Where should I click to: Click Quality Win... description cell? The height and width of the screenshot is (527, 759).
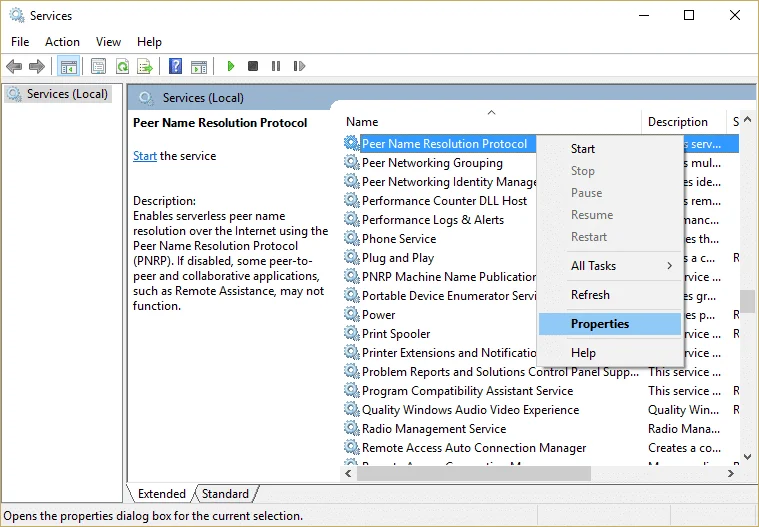click(683, 409)
